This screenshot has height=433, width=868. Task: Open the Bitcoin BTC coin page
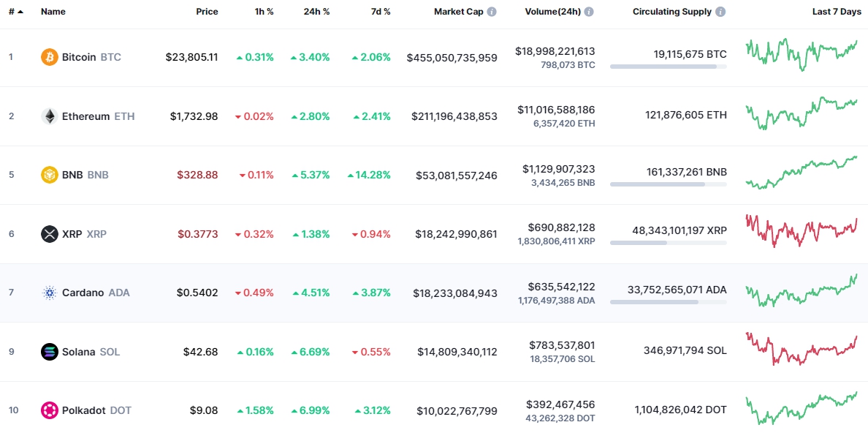pyautogui.click(x=81, y=57)
